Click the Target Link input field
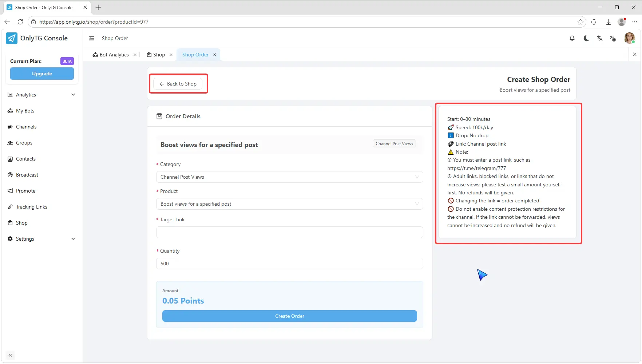Image resolution: width=642 pixels, height=364 pixels. click(x=290, y=232)
